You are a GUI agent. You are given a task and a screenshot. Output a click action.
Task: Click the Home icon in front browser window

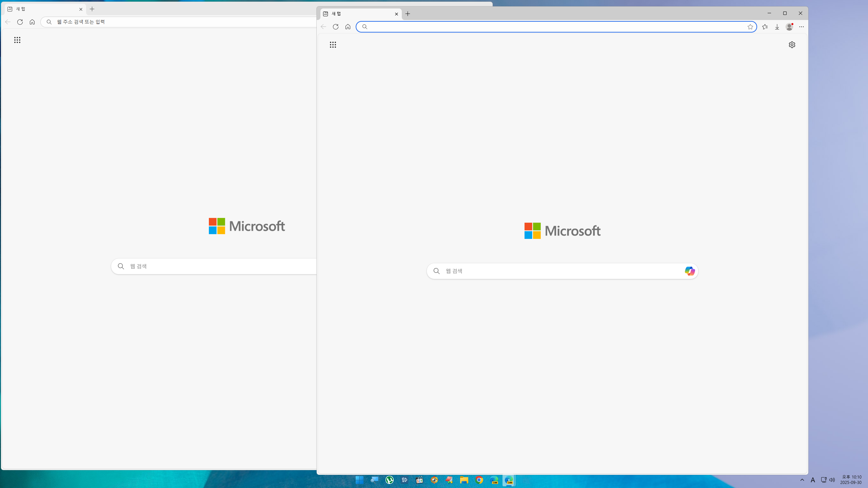point(348,27)
